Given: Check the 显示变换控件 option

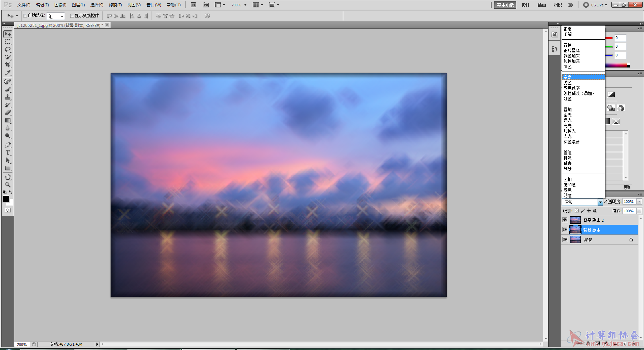Looking at the screenshot, I should pos(72,16).
